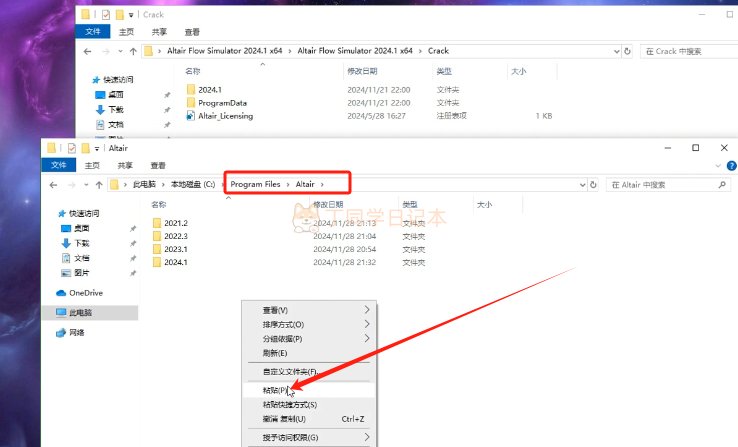Expand 查看(V) submenu in context menu
The height and width of the screenshot is (447, 738).
tap(311, 310)
